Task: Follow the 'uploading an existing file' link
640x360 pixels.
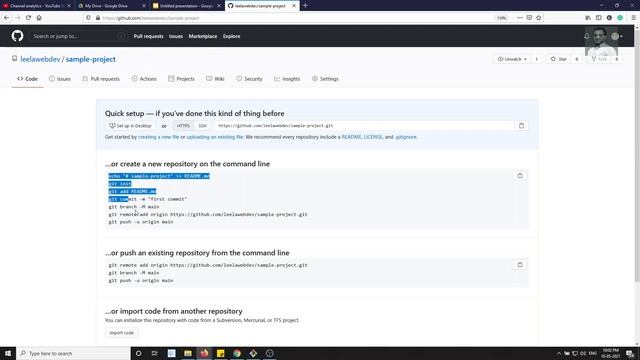Action: pyautogui.click(x=215, y=137)
